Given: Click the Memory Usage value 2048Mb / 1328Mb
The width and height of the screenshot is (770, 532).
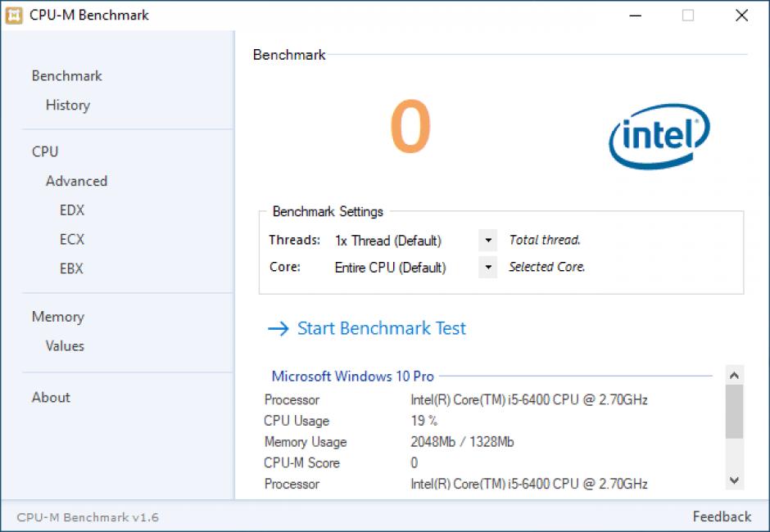Looking at the screenshot, I should click(x=462, y=442).
